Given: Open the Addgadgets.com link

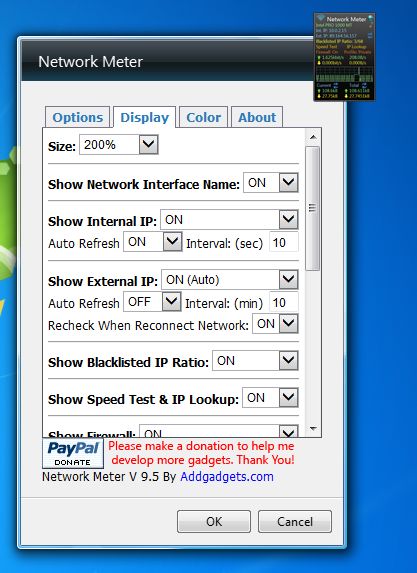Looking at the screenshot, I should tap(227, 477).
